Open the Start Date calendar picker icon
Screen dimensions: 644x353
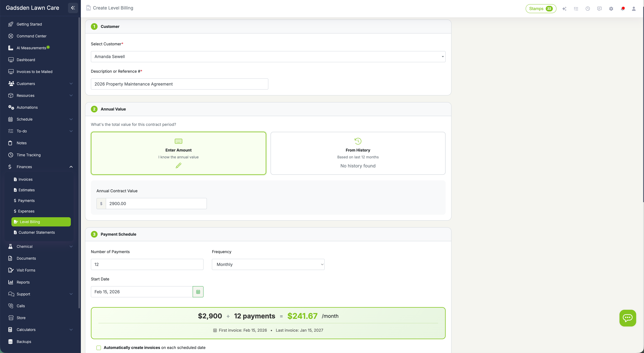point(198,292)
